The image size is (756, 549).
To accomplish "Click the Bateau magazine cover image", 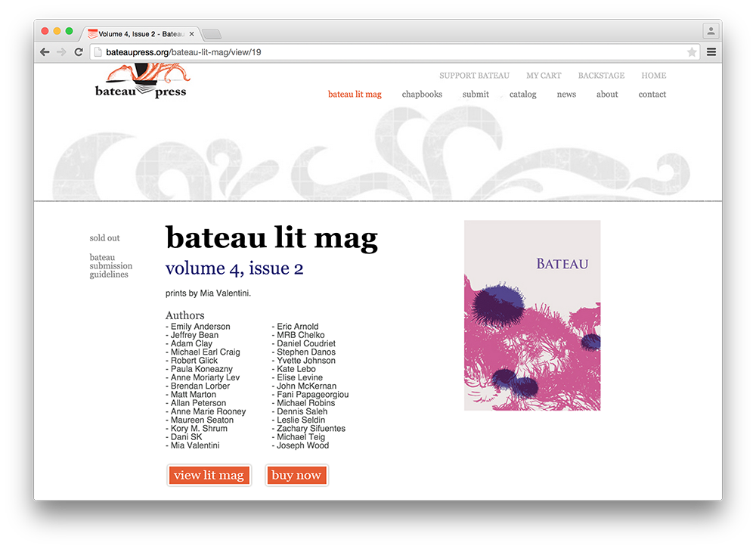I will [x=531, y=315].
